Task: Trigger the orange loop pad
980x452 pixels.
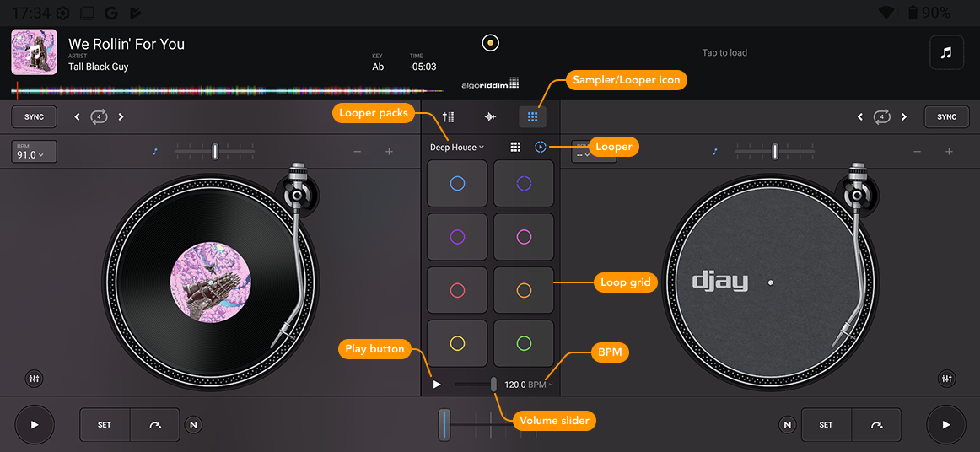Action: [x=524, y=290]
